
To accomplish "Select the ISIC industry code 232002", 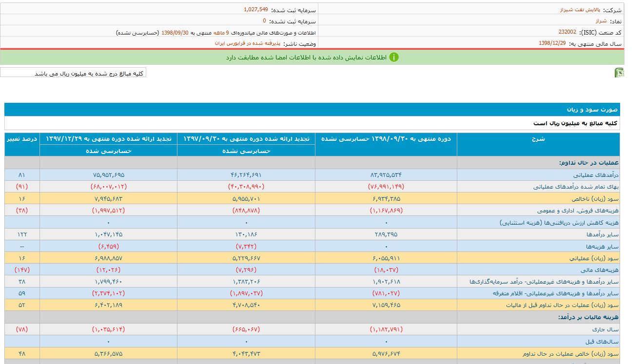I will tap(567, 32).
